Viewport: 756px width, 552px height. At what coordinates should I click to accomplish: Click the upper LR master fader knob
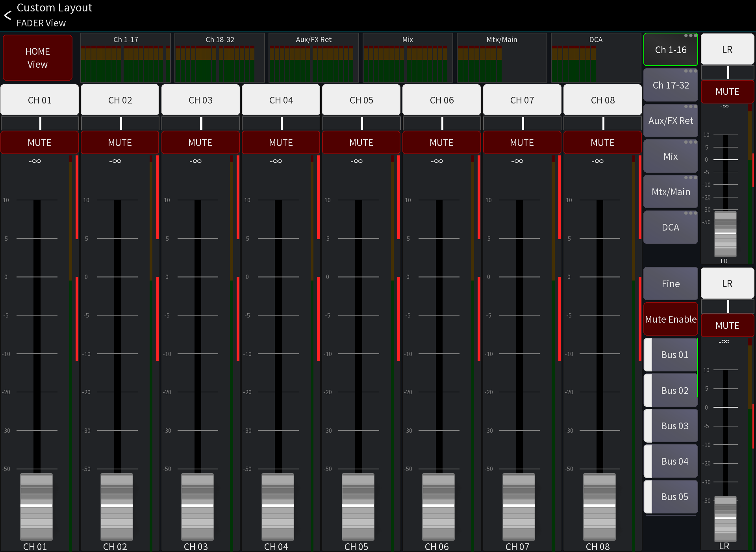coord(725,234)
